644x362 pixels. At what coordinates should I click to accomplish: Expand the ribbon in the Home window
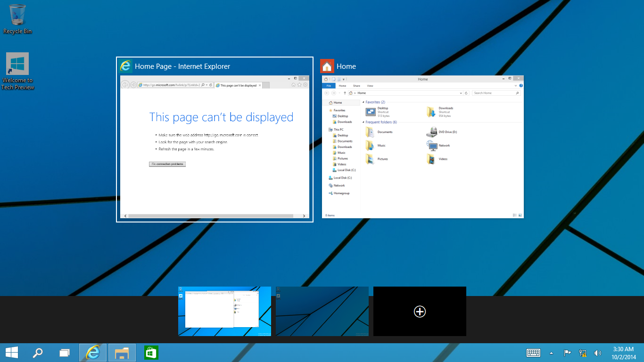click(515, 86)
